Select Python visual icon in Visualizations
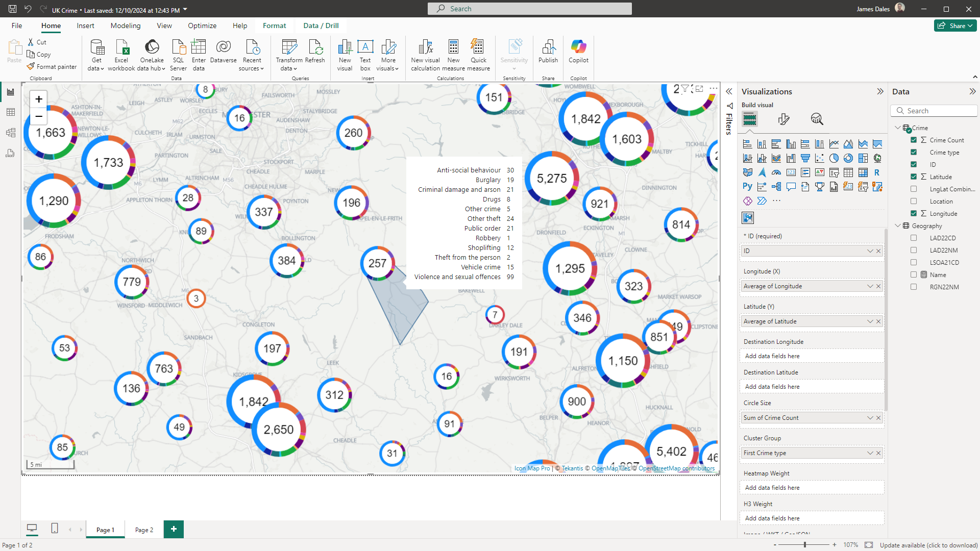 pos(747,187)
